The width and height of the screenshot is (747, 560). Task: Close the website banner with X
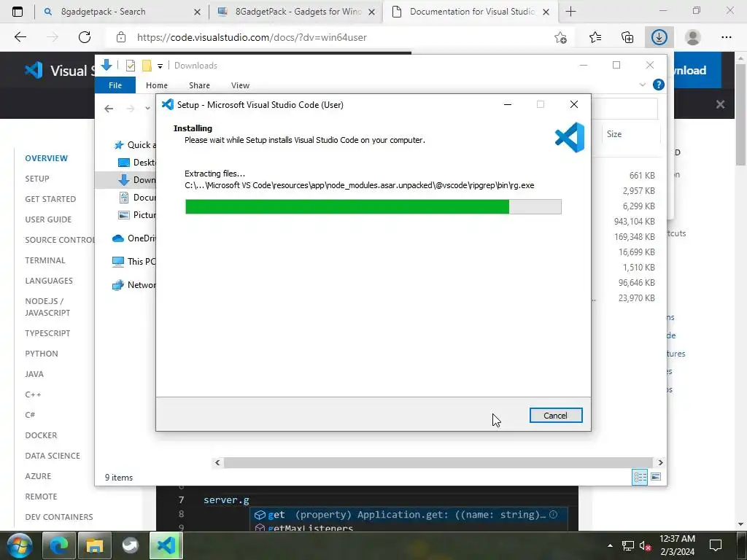(x=720, y=104)
